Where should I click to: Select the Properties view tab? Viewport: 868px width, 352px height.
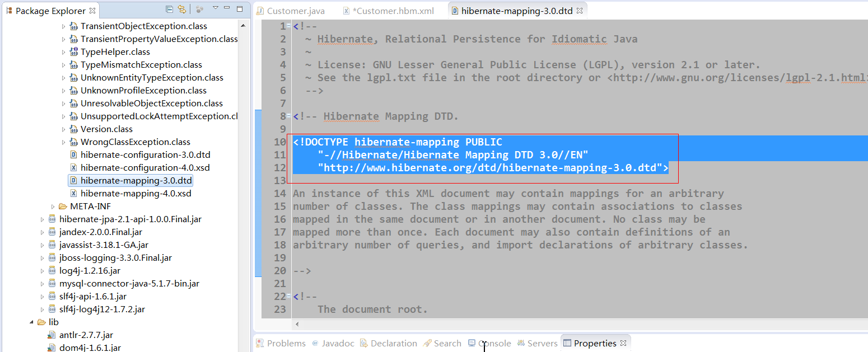595,343
